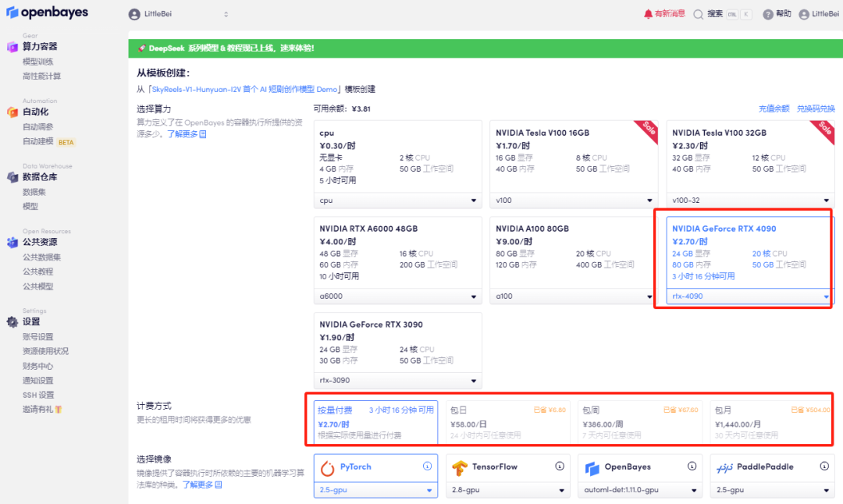Open 数据集 in sidebar
The width and height of the screenshot is (843, 504).
pos(34,192)
